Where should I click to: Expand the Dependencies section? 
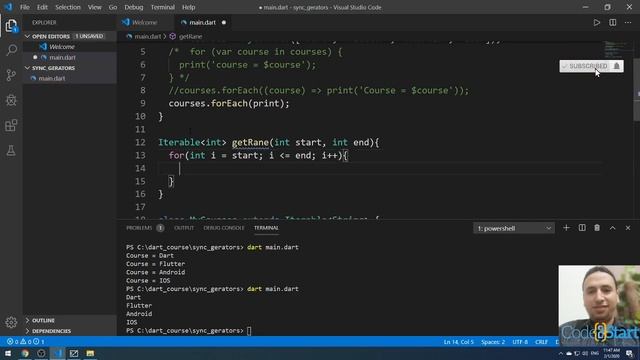[69, 331]
